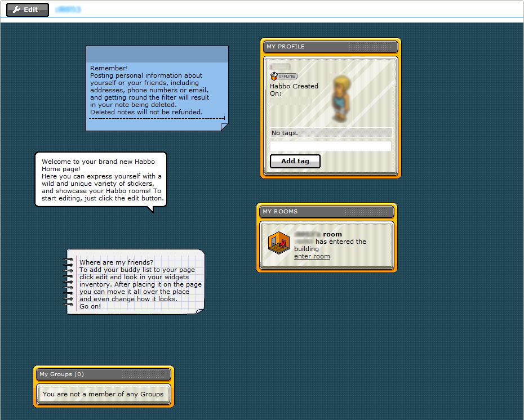Focus the tag input field
The image size is (524, 420).
tap(331, 146)
